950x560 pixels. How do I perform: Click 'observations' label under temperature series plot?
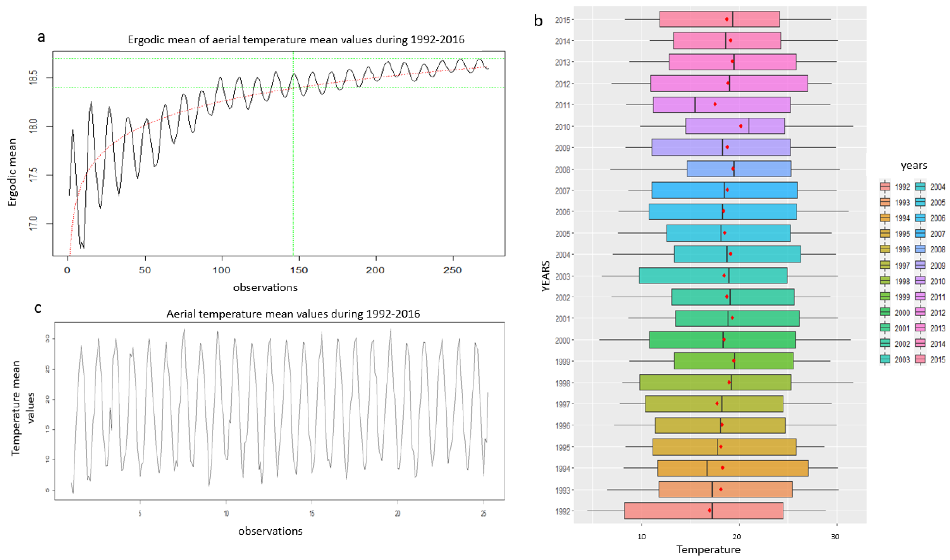[270, 531]
